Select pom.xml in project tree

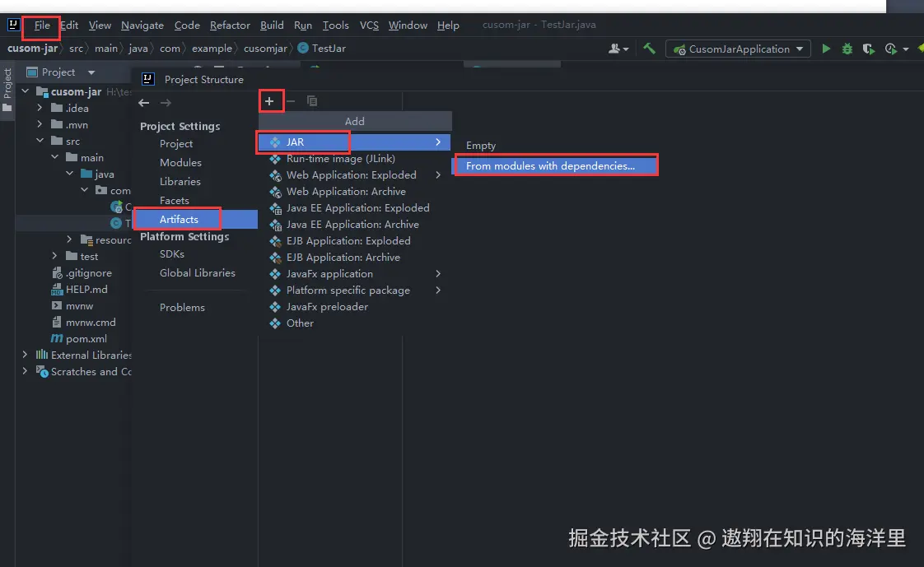click(x=86, y=338)
